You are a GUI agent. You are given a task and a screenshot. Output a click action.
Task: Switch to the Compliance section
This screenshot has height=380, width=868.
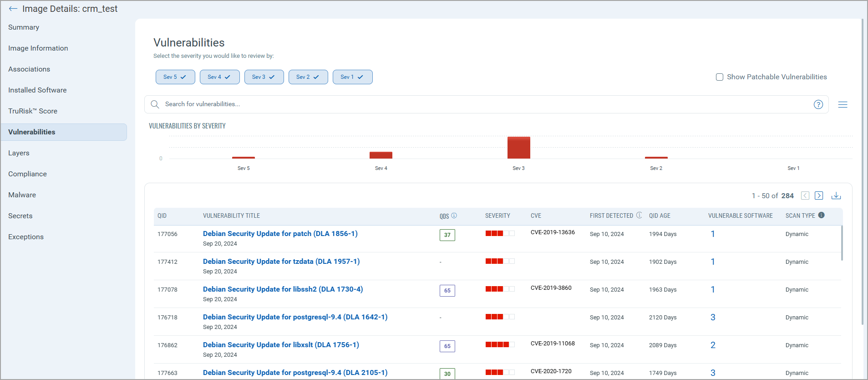(27, 174)
